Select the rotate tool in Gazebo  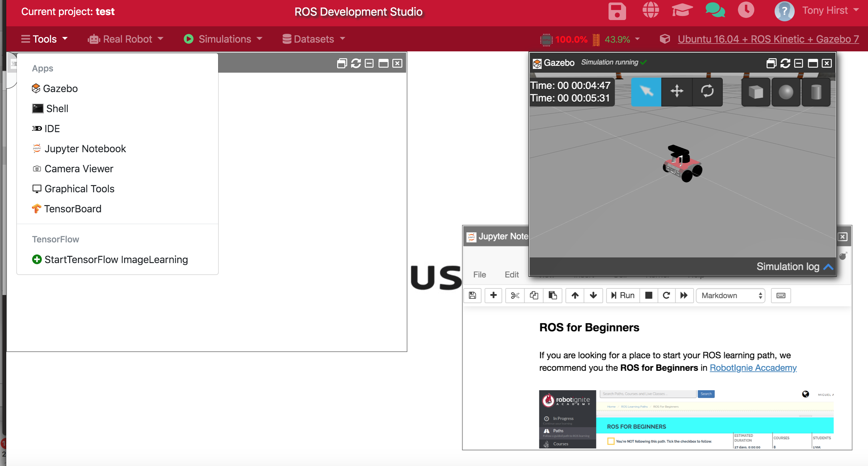(x=707, y=91)
